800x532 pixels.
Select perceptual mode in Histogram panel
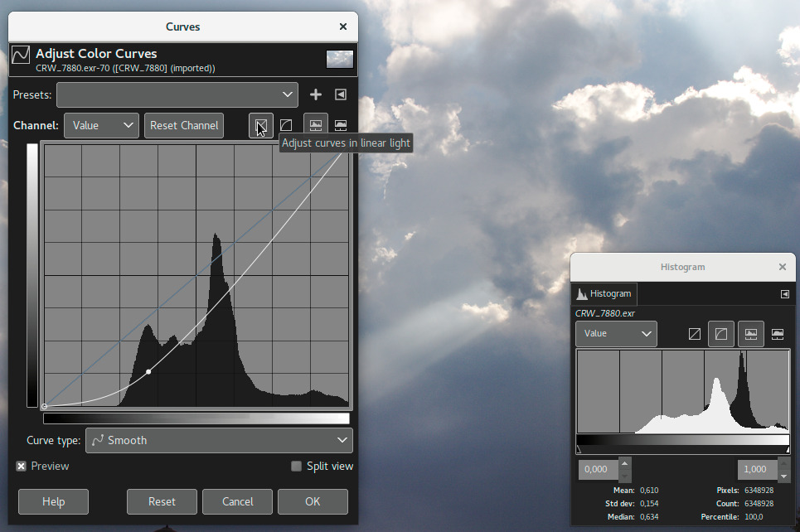point(720,334)
